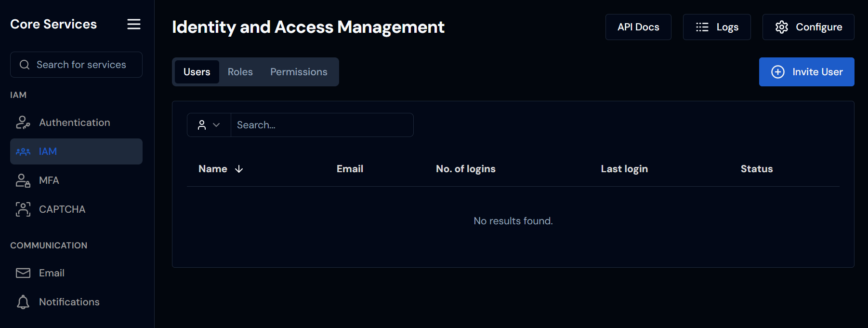Click the magnifier in the services search bar
This screenshot has height=328, width=868.
[x=25, y=64]
